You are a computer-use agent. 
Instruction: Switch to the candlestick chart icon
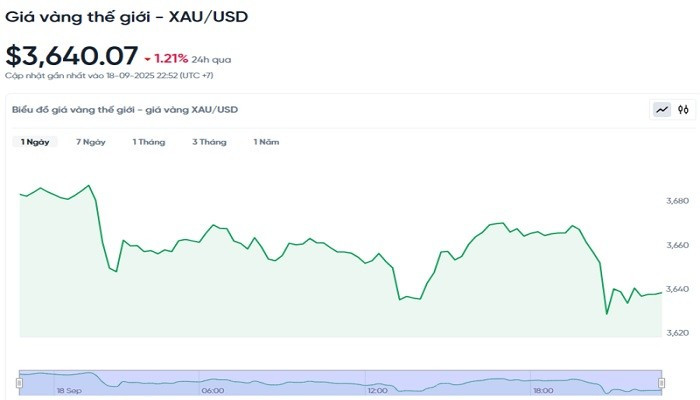(683, 110)
